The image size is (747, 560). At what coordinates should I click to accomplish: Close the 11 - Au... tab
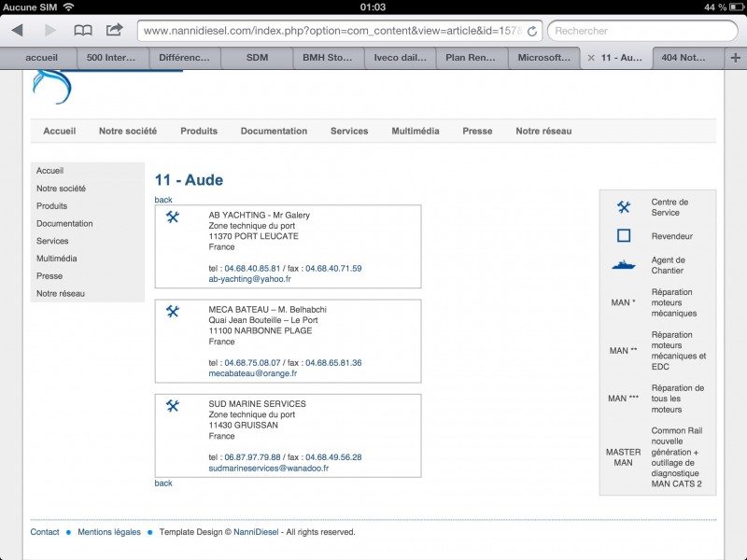point(591,58)
